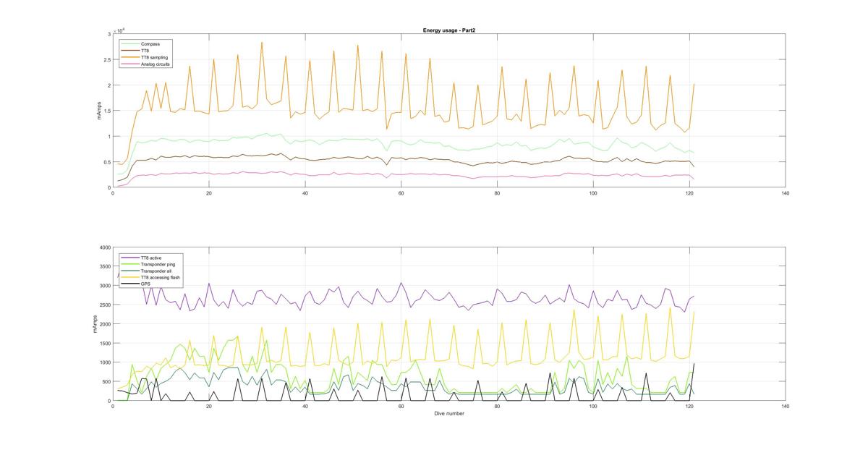Click the '40' x-tick under upper plot
The height and width of the screenshot is (450, 868).
pos(305,193)
